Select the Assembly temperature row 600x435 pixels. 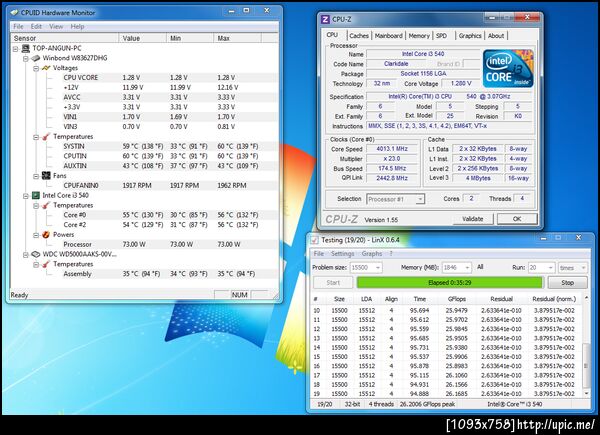[170, 274]
